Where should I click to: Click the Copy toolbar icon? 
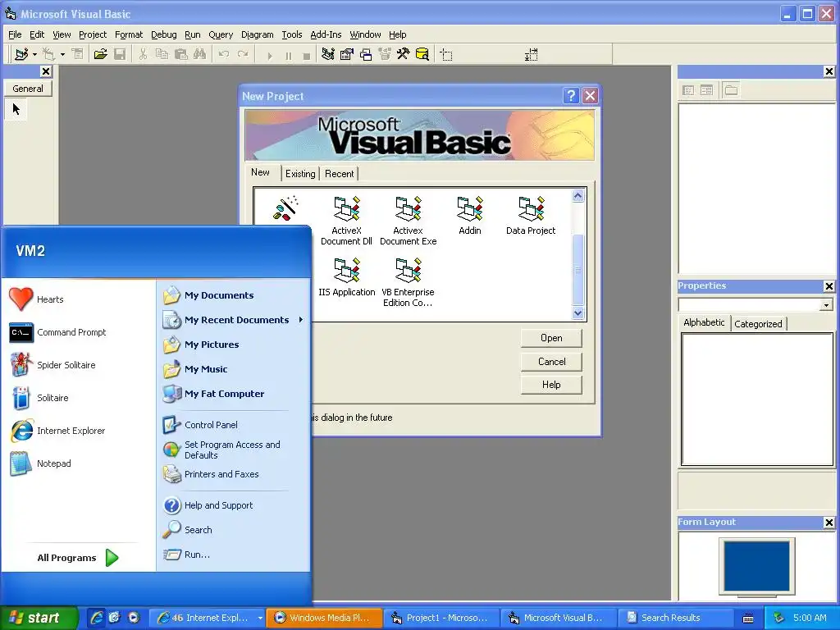162,54
